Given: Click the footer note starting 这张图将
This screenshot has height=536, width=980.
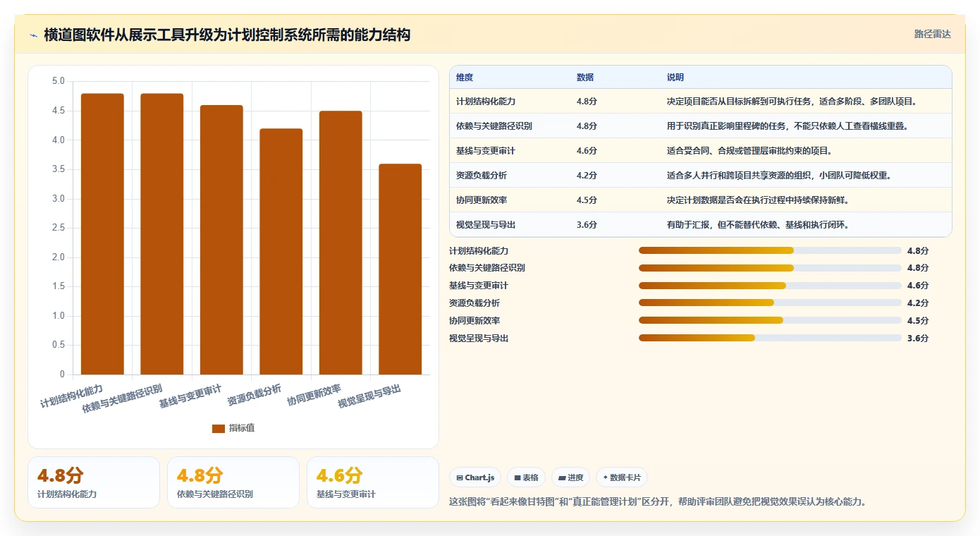Looking at the screenshot, I should (657, 502).
